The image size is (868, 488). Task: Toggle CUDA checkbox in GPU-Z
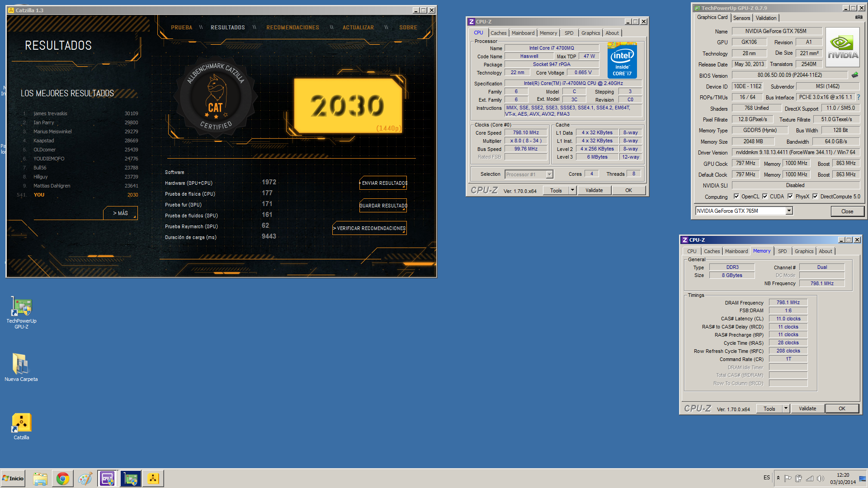(765, 196)
